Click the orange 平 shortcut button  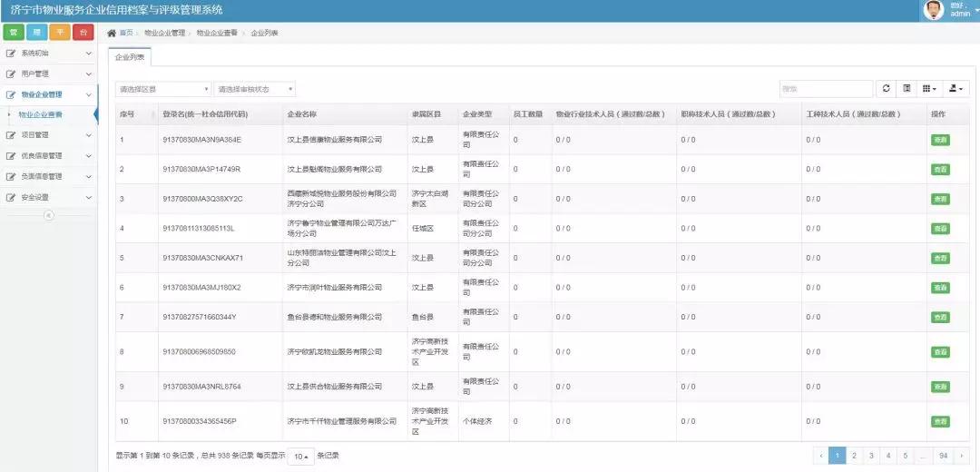(60, 33)
